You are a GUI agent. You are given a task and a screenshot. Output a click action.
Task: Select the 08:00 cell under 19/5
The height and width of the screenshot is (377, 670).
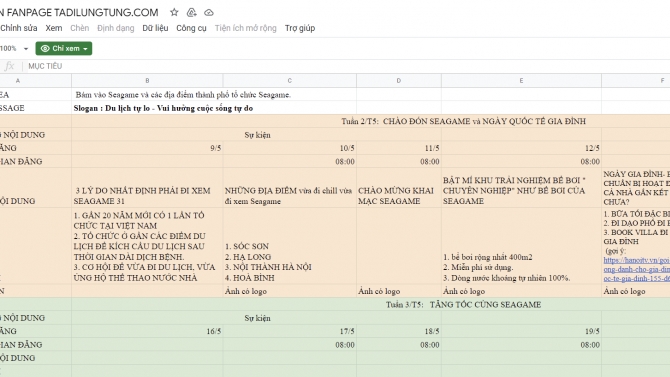pos(521,345)
